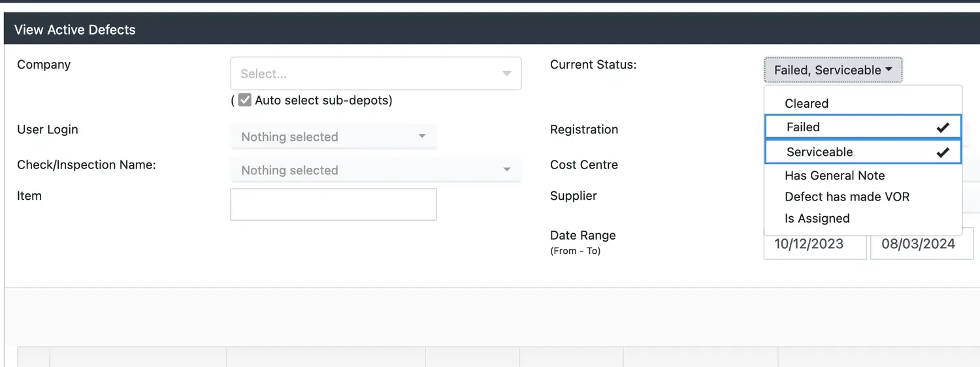Click the checkmark icon beside Serviceable
980x367 pixels.
coord(942,153)
